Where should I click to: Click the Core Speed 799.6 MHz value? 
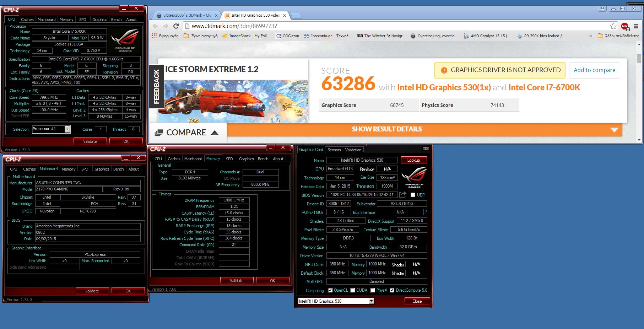[x=49, y=97]
